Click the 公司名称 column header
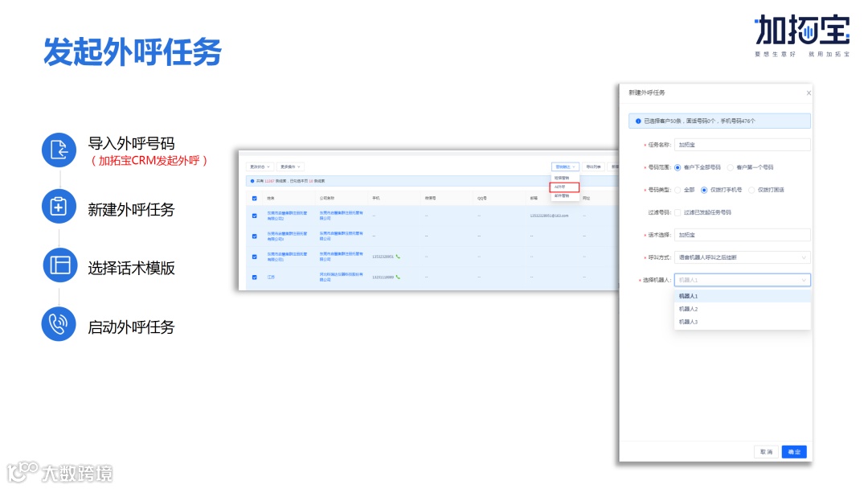The height and width of the screenshot is (489, 868). pyautogui.click(x=326, y=199)
